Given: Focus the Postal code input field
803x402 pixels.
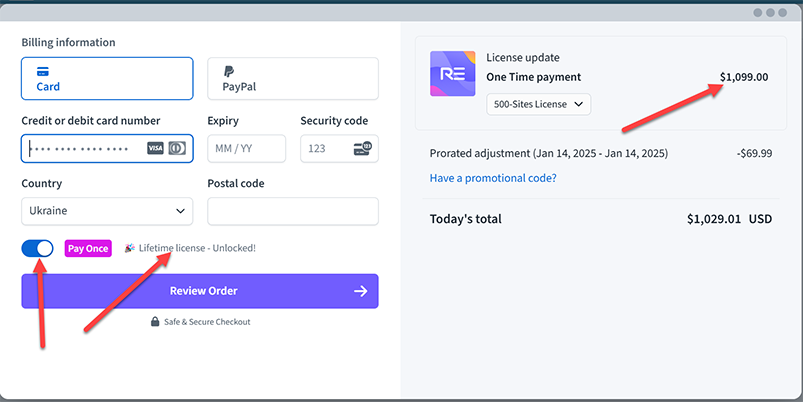Looking at the screenshot, I should [293, 211].
